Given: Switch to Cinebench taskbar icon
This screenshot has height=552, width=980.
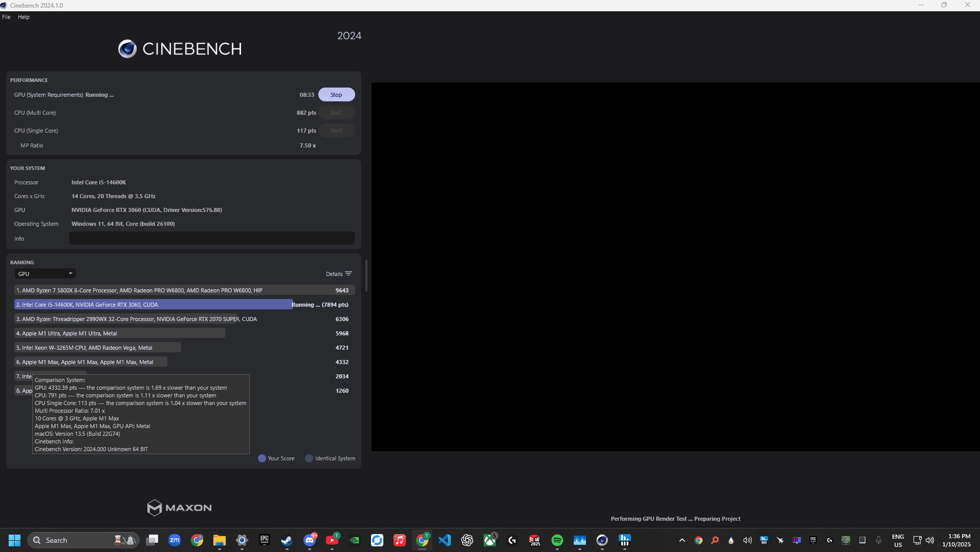Looking at the screenshot, I should [x=602, y=540].
